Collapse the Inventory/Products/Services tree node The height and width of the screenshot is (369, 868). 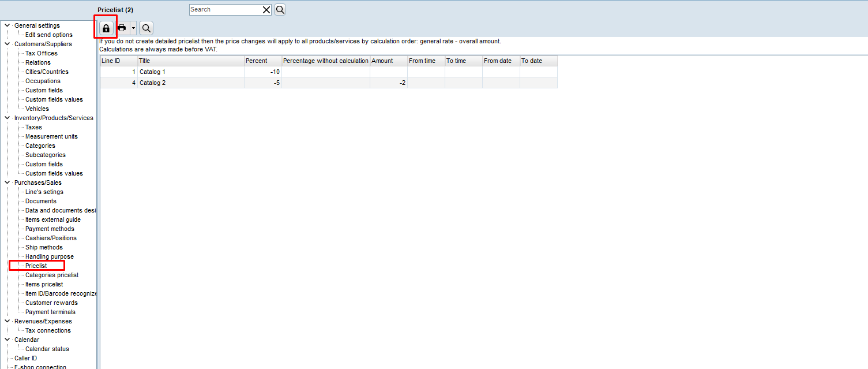click(7, 118)
